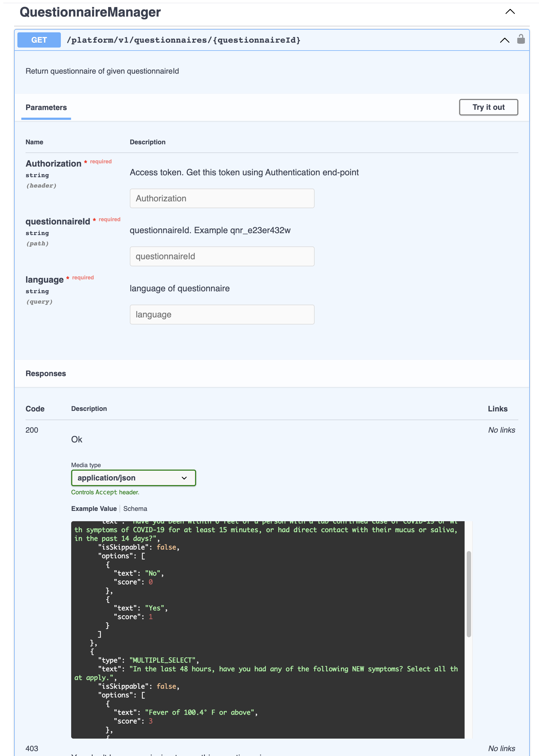This screenshot has height=756, width=539.
Task: Switch to the Example Value tab
Action: (x=94, y=509)
